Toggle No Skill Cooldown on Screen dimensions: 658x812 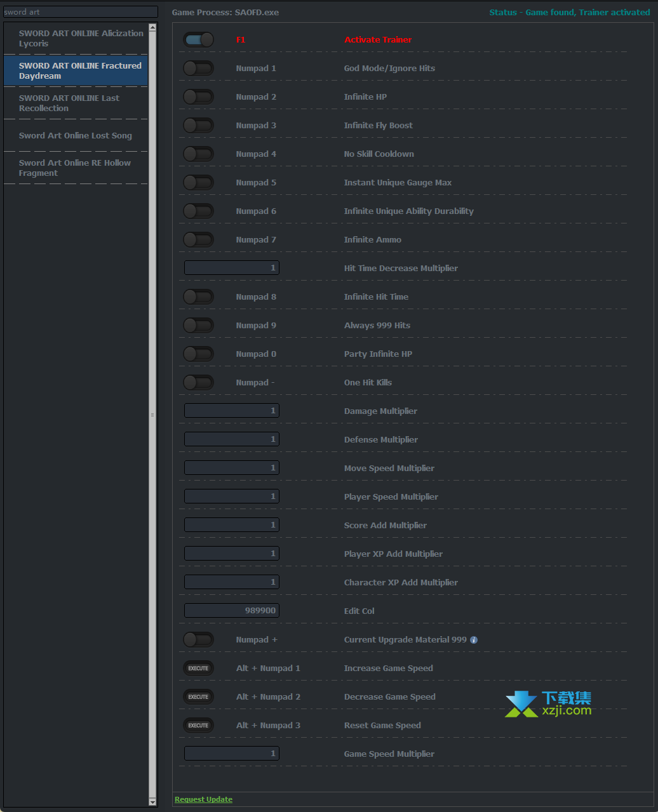[198, 154]
